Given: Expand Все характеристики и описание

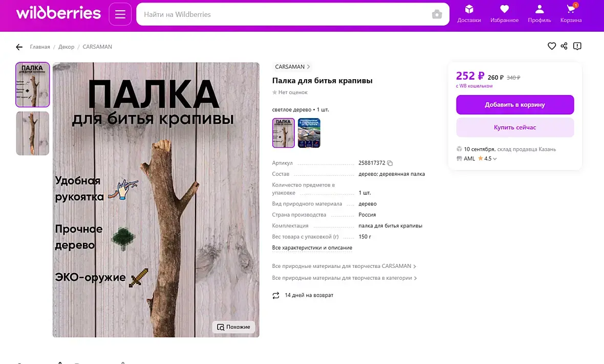Looking at the screenshot, I should 312,247.
